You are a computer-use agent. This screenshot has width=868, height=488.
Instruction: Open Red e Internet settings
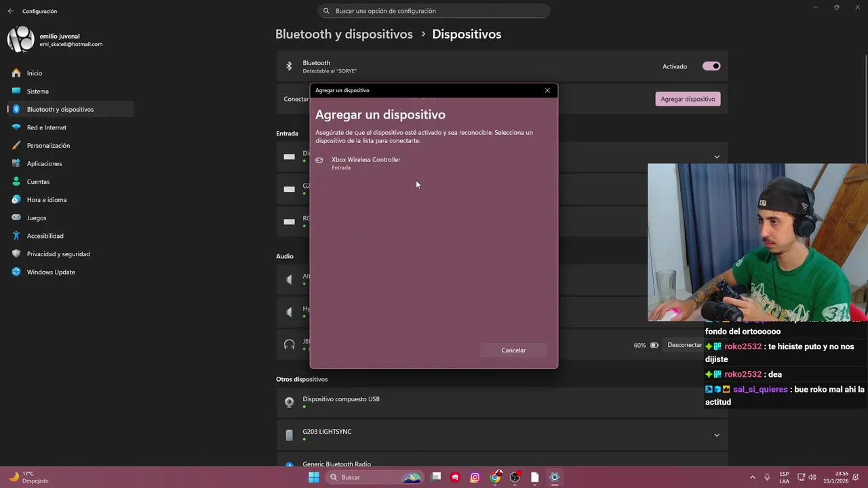click(71, 127)
